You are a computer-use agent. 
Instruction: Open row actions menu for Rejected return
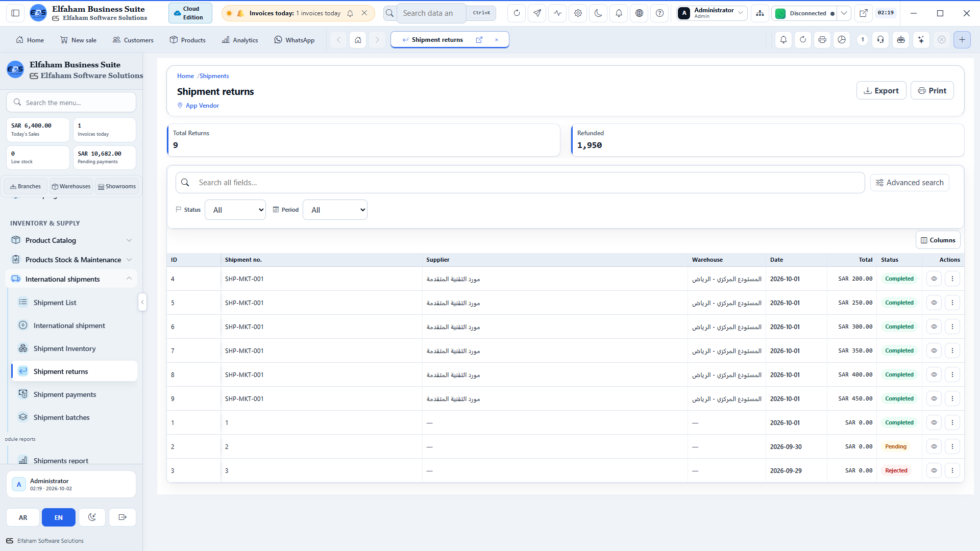pos(952,470)
